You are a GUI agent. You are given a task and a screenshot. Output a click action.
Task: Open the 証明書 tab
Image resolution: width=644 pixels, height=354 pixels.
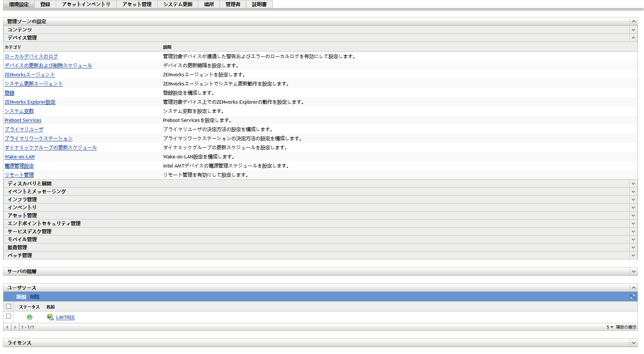[259, 4]
